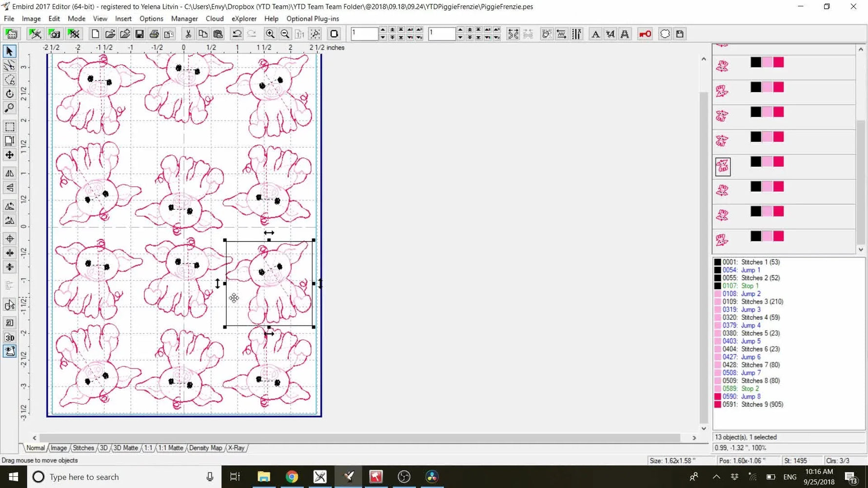Switch to the Density Map tab
This screenshot has height=488, width=868.
(205, 448)
